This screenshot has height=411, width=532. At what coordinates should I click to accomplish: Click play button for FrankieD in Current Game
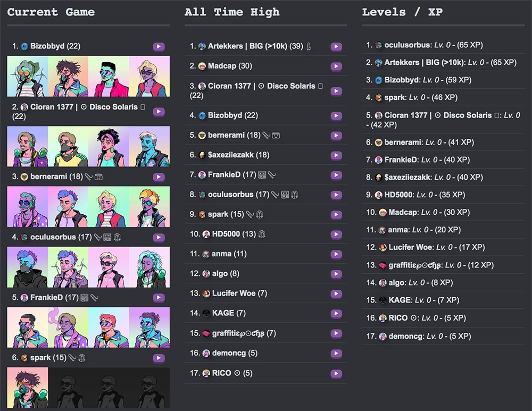(x=159, y=298)
